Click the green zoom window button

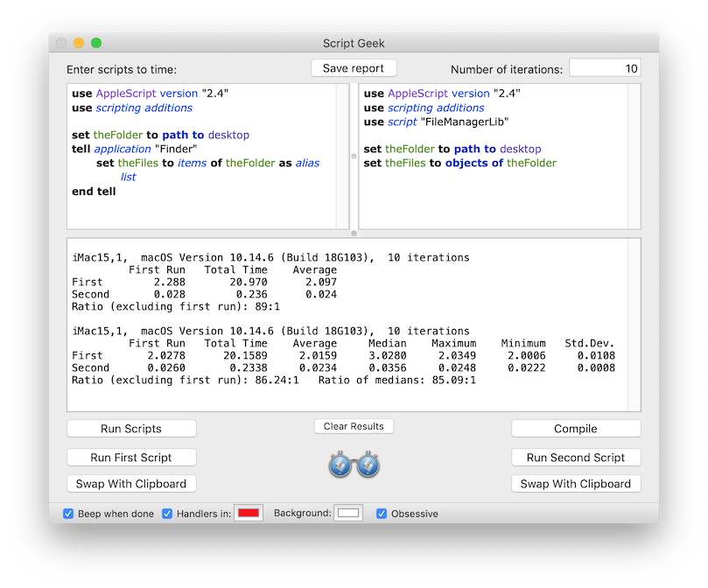(x=96, y=43)
